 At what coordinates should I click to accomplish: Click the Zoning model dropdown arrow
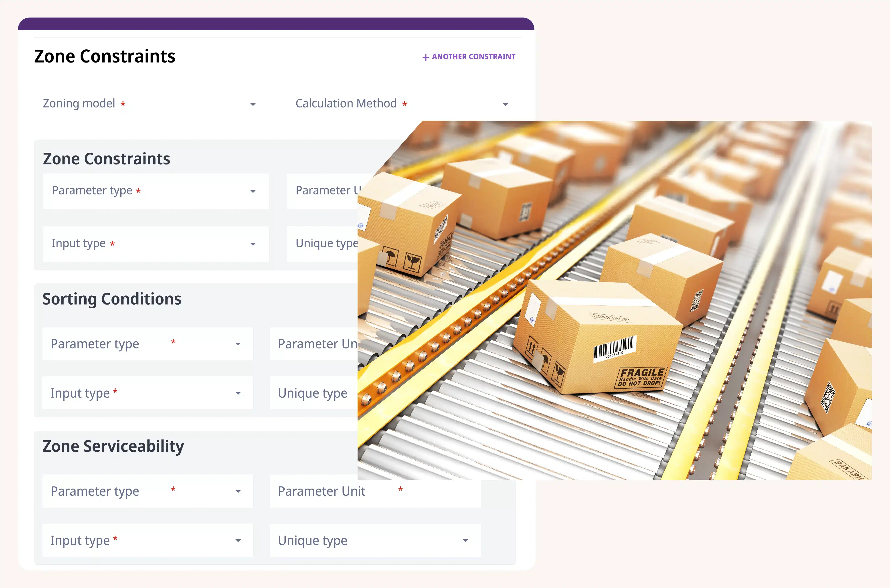pyautogui.click(x=253, y=104)
